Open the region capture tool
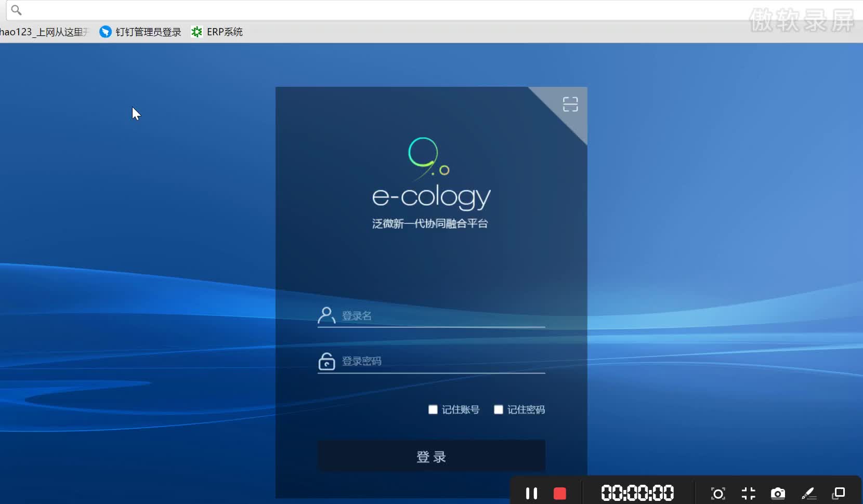863x504 pixels. tap(717, 493)
